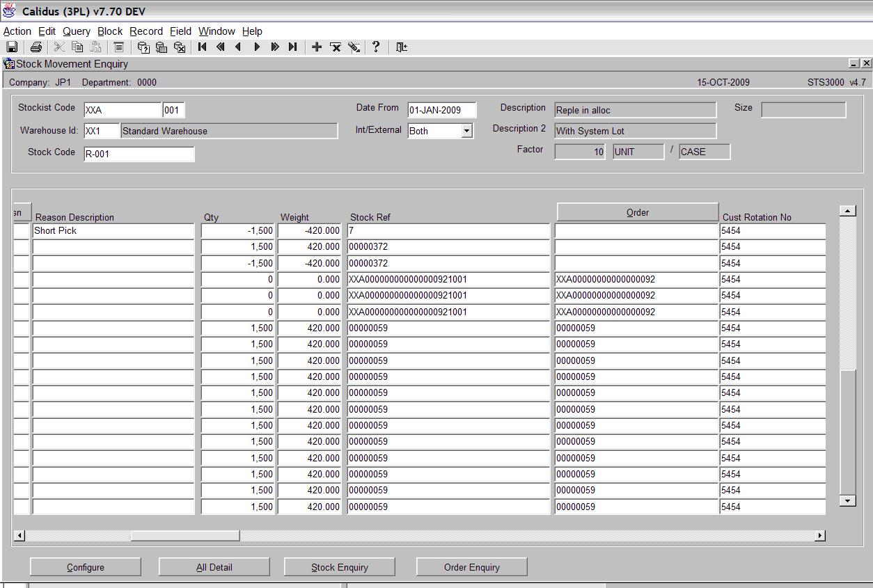Open the Record menu
This screenshot has height=588, width=873.
pyautogui.click(x=146, y=31)
